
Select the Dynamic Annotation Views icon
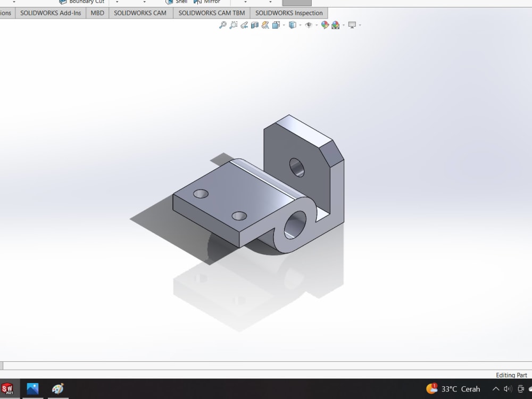[x=265, y=25]
